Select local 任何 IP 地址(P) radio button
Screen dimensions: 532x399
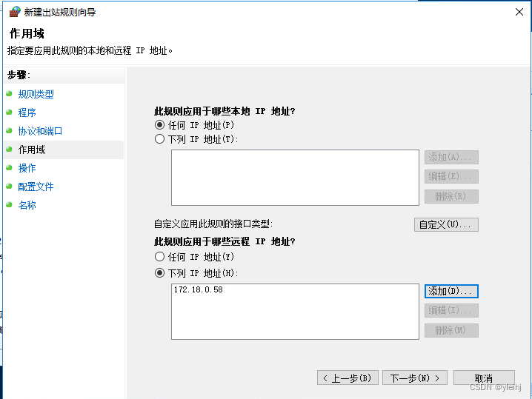pyautogui.click(x=159, y=125)
